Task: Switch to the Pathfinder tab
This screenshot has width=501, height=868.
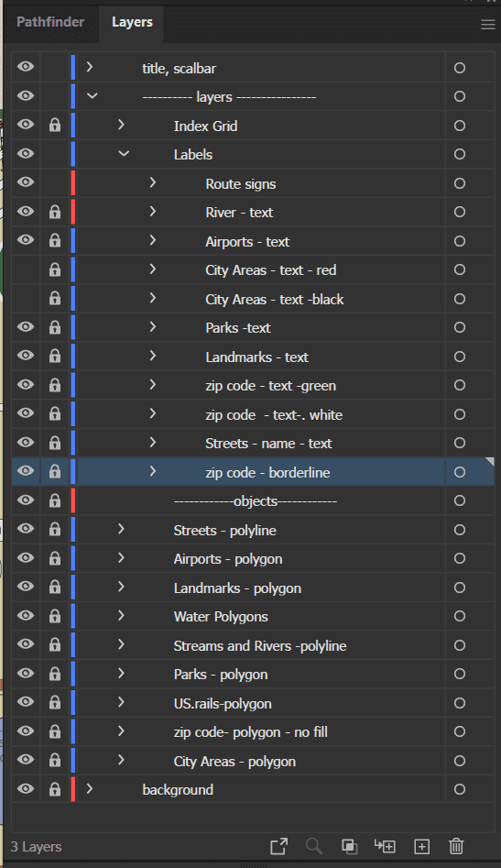Action: pos(50,22)
